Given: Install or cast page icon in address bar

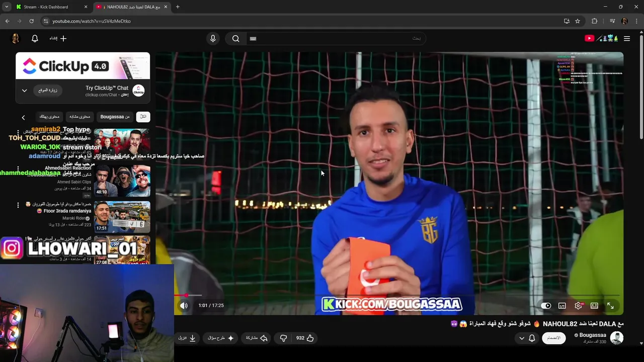Looking at the screenshot, I should [x=567, y=21].
